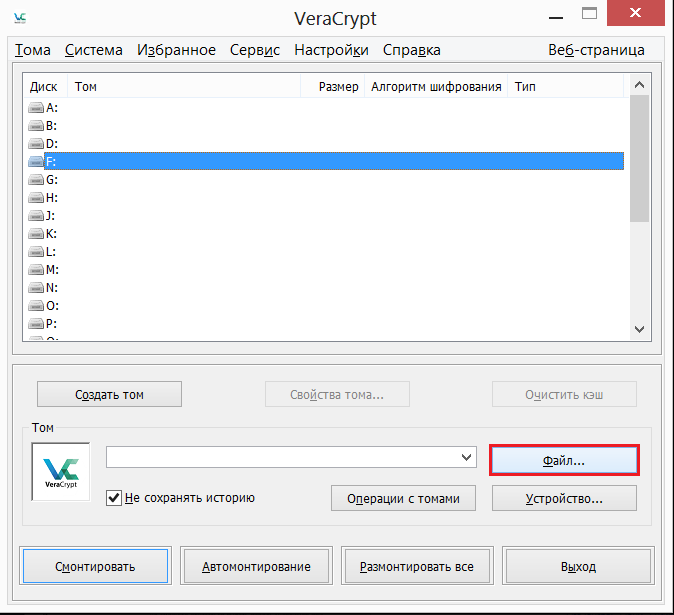Toggle the Не сохранять историю checkbox
This screenshot has width=674, height=615.
tap(113, 498)
